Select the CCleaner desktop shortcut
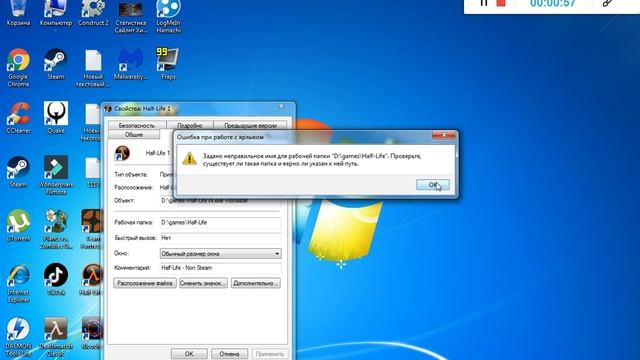This screenshot has width=640, height=360. tap(18, 118)
